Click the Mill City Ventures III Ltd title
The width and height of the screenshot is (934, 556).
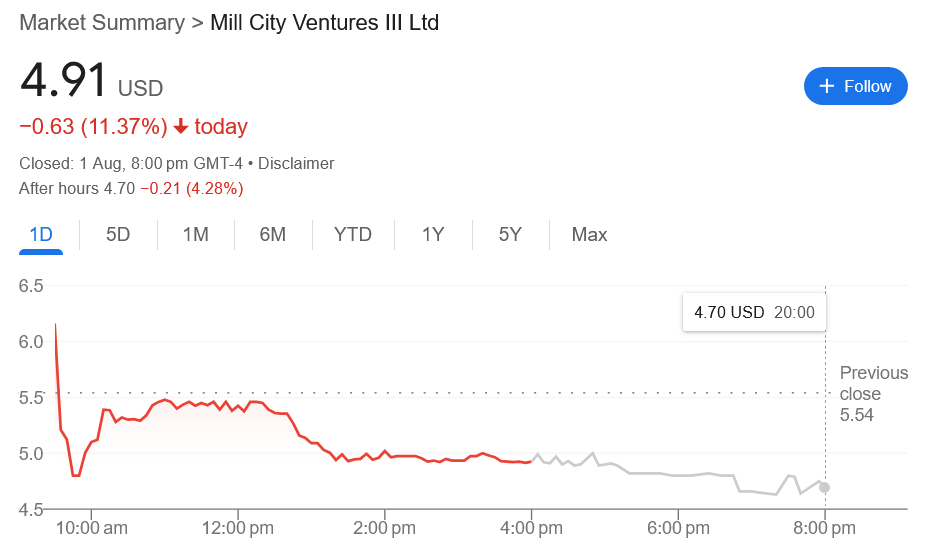(324, 22)
